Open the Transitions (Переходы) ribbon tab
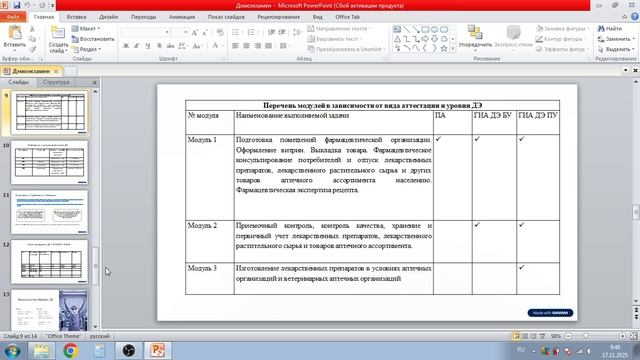This screenshot has width=640, height=360. pyautogui.click(x=144, y=17)
